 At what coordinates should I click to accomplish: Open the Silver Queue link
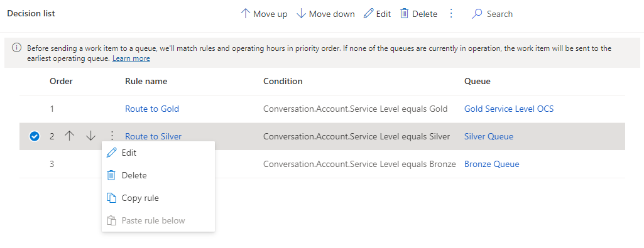point(489,136)
